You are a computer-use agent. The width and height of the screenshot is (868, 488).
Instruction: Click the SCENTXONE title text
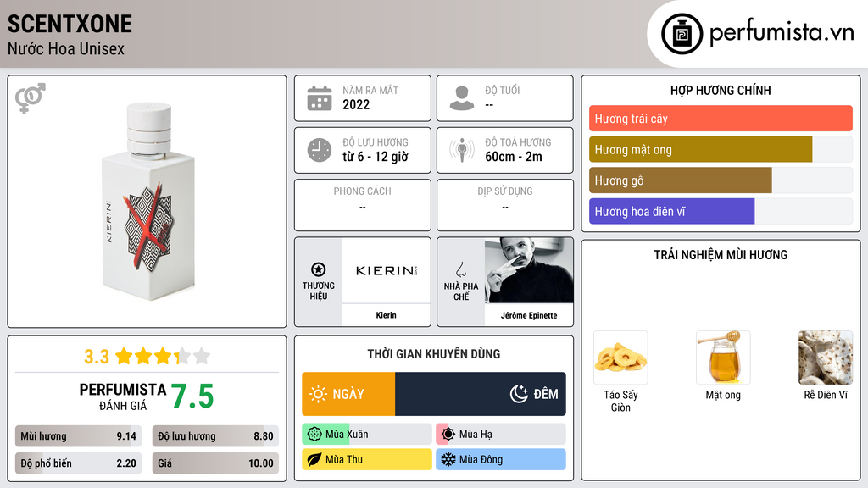coord(70,24)
